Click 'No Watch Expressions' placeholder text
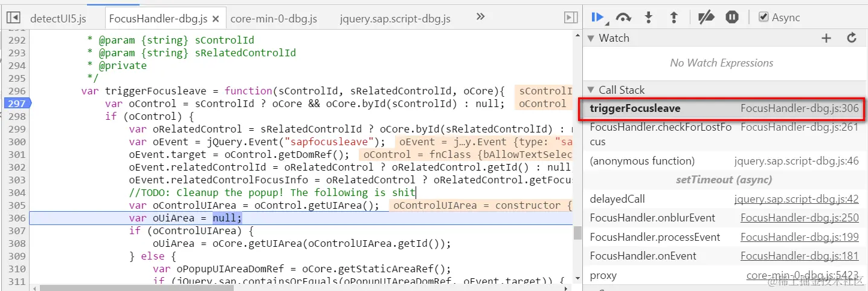Image resolution: width=868 pixels, height=291 pixels. [722, 63]
